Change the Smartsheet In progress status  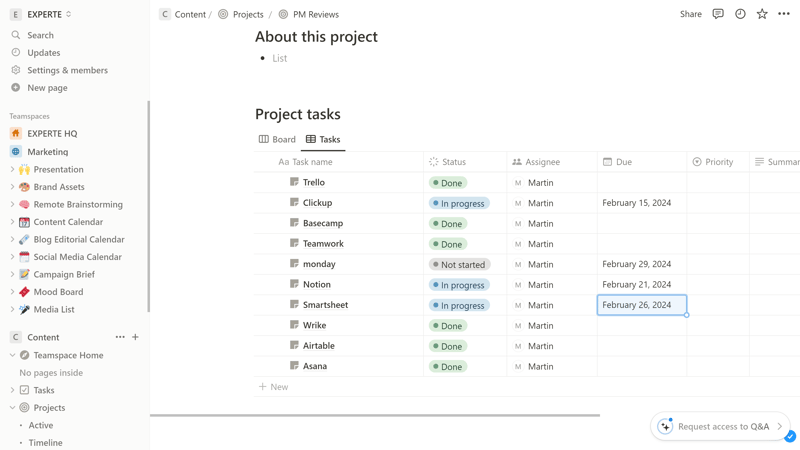click(x=459, y=305)
